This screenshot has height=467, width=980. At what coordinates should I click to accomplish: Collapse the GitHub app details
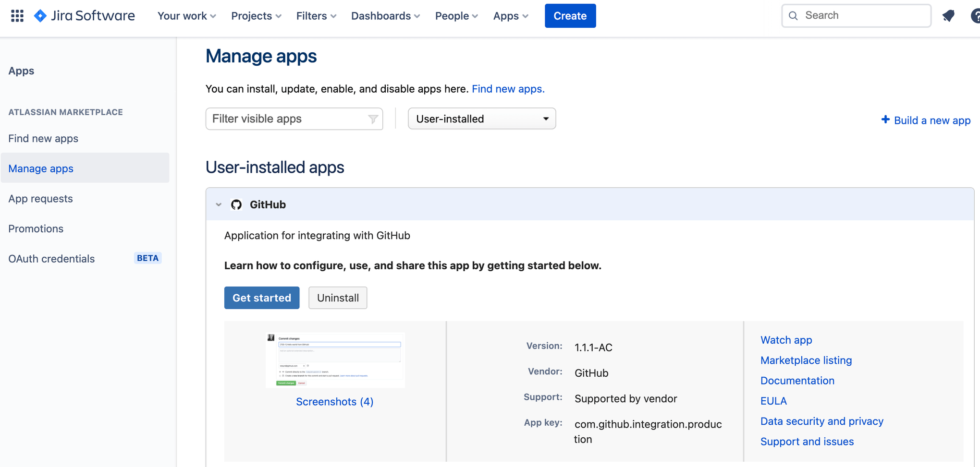[219, 204]
